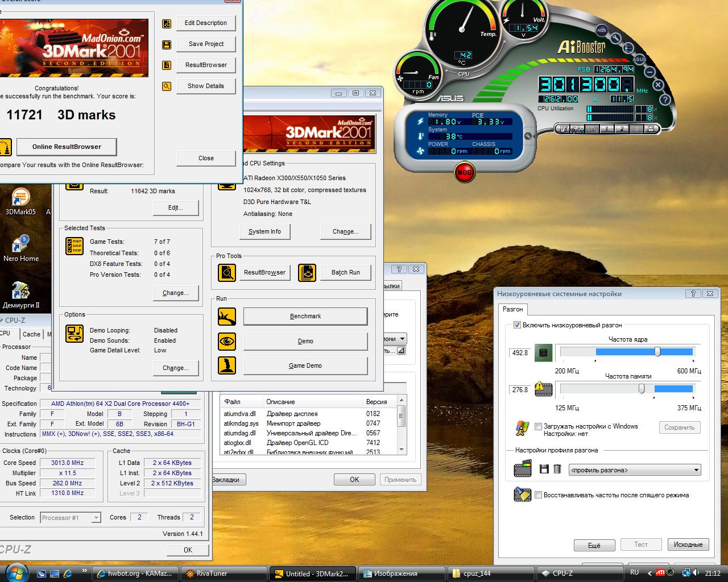Viewport: 728px width, 582px height.
Task: Click the Benchmark button
Action: [305, 317]
